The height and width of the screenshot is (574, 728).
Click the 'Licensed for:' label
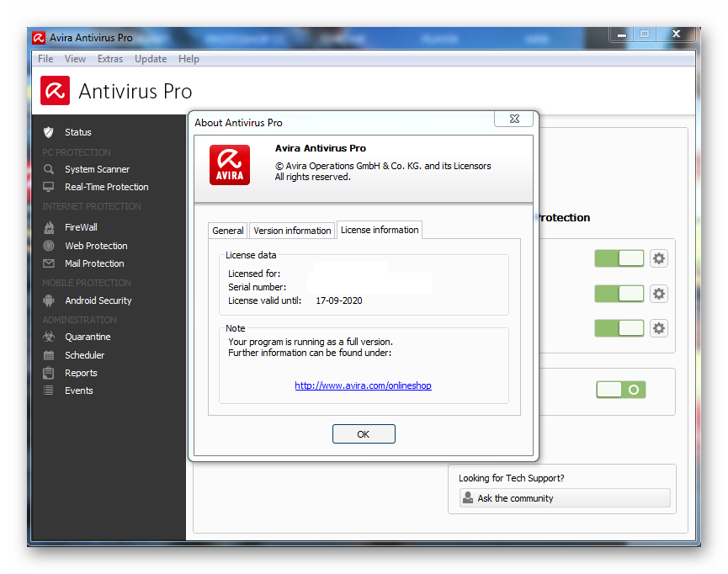(254, 274)
